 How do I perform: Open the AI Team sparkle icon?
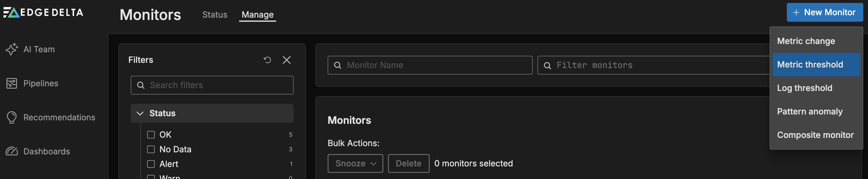(x=11, y=49)
